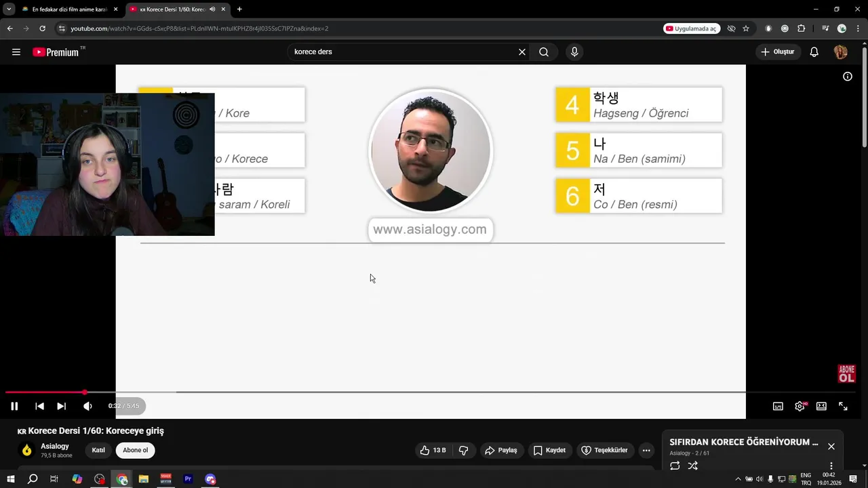Viewport: 868px width, 488px height.
Task: Go back in the browser
Action: [x=9, y=28]
